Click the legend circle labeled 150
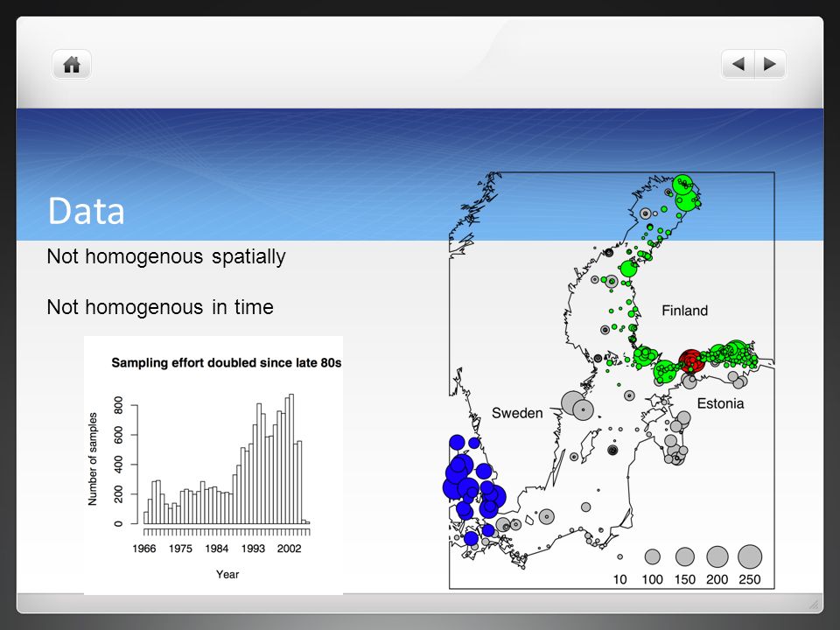 pos(684,557)
